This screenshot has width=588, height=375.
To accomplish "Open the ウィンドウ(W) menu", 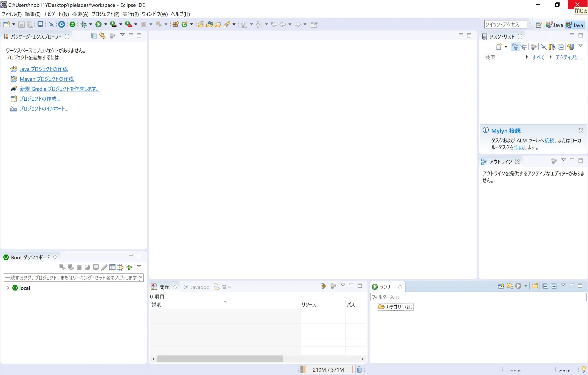I will (x=155, y=14).
